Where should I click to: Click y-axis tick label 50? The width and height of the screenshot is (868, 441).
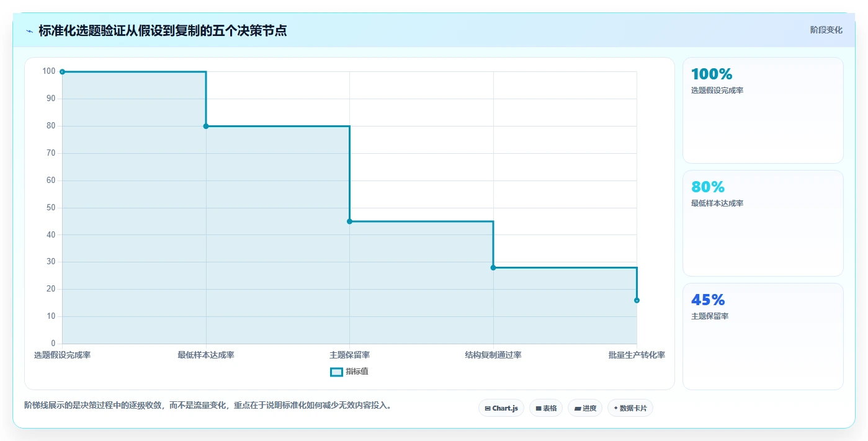click(x=51, y=208)
